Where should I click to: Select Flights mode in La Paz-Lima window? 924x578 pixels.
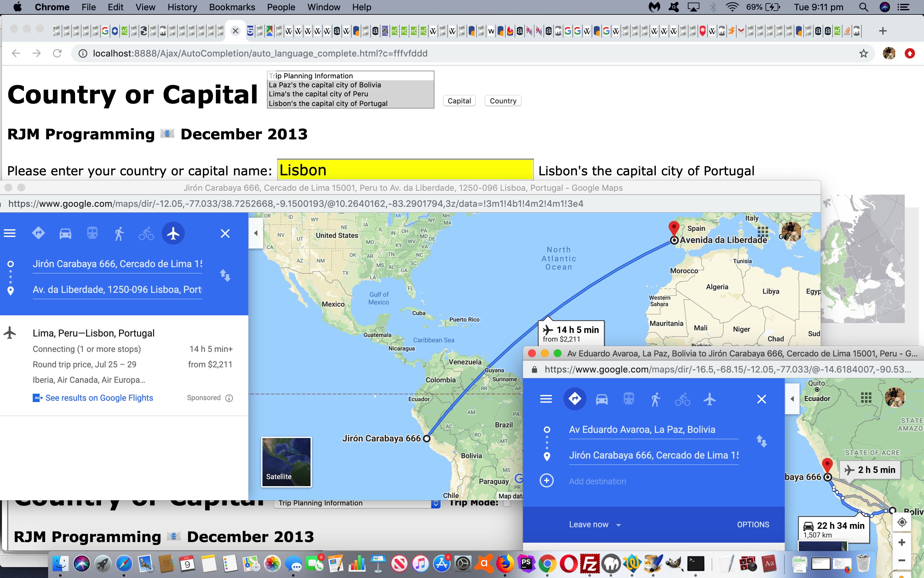pyautogui.click(x=710, y=399)
